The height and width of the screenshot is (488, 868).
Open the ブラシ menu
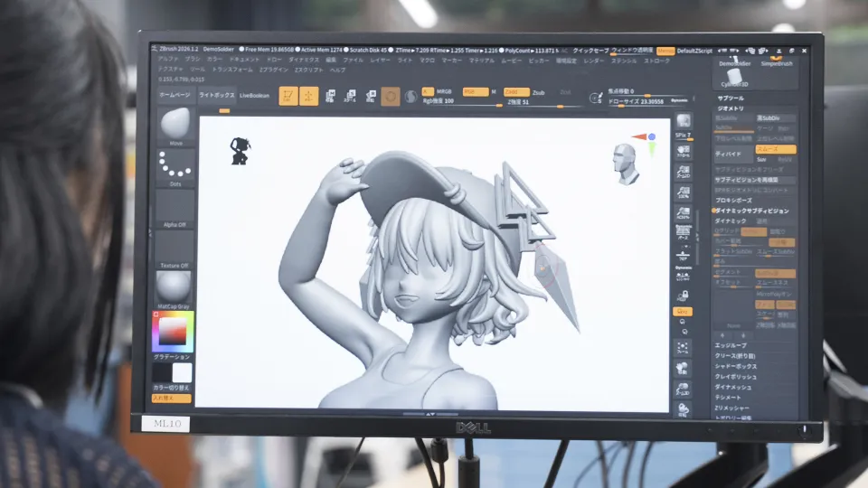point(192,59)
